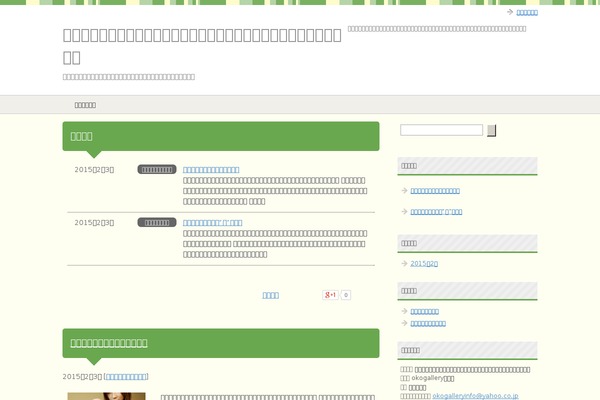
Task: Click inside the sidebar search text field
Action: [441, 130]
